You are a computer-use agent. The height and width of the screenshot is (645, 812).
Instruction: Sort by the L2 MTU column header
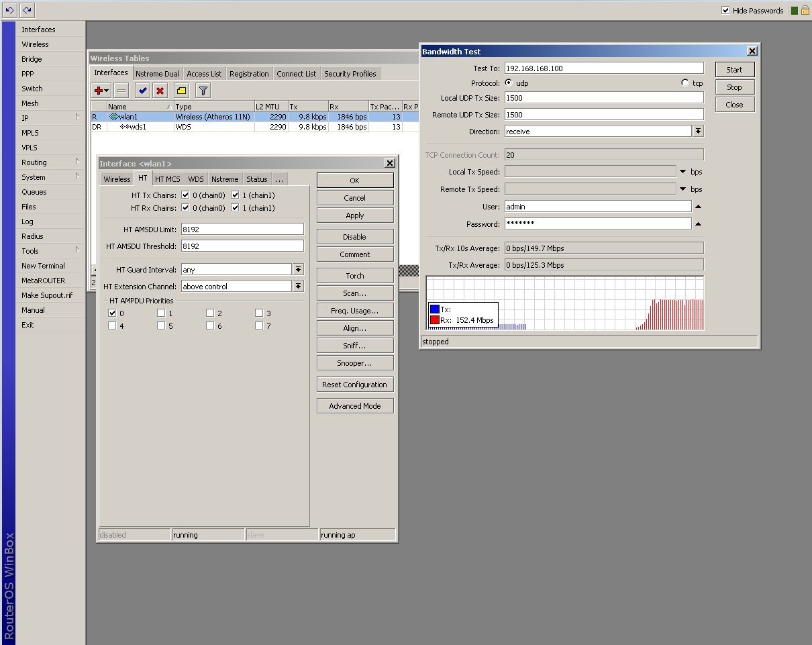(x=271, y=107)
